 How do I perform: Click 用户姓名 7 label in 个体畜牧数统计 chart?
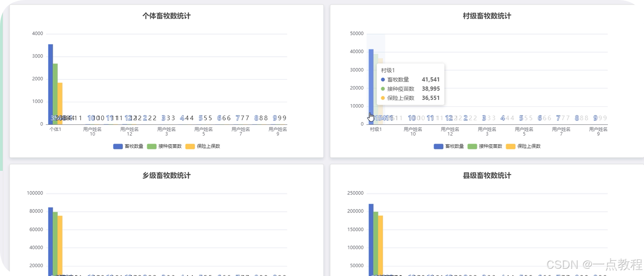click(x=241, y=132)
